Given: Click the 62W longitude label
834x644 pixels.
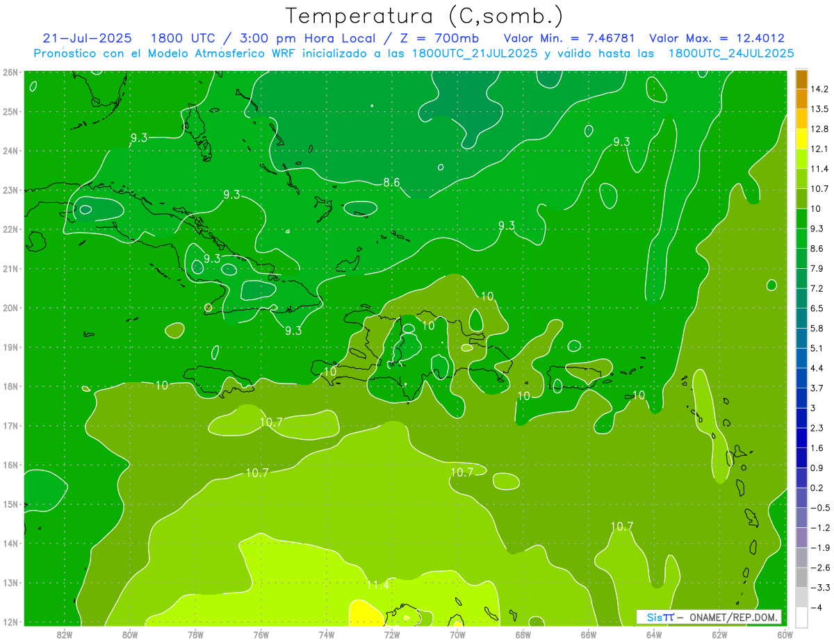Looking at the screenshot, I should tap(720, 634).
